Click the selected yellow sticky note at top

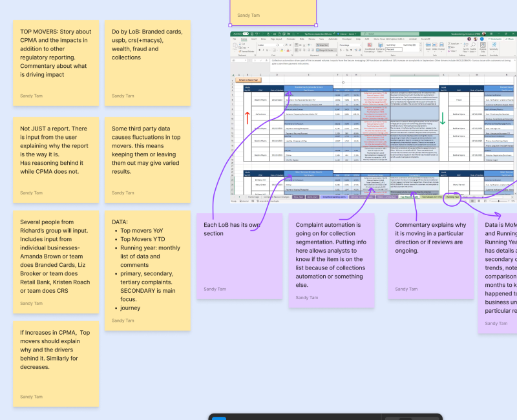pos(273,12)
